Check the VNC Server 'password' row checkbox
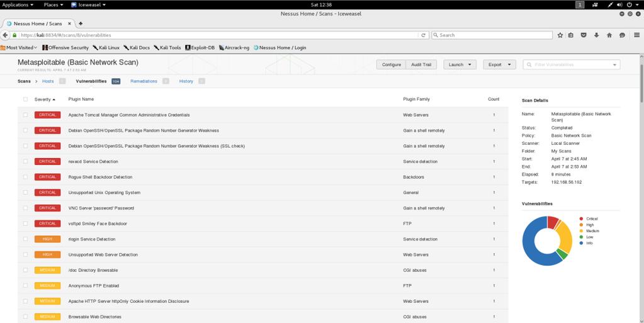 [25, 208]
